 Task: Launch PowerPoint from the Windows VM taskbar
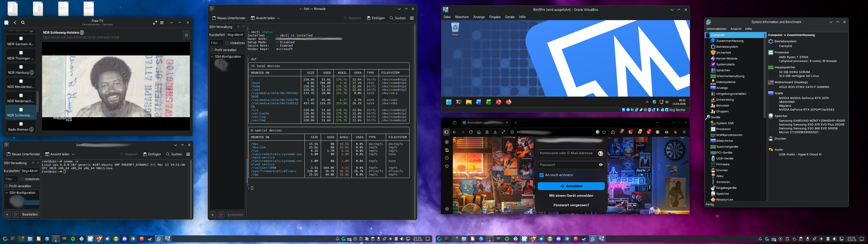(x=498, y=102)
